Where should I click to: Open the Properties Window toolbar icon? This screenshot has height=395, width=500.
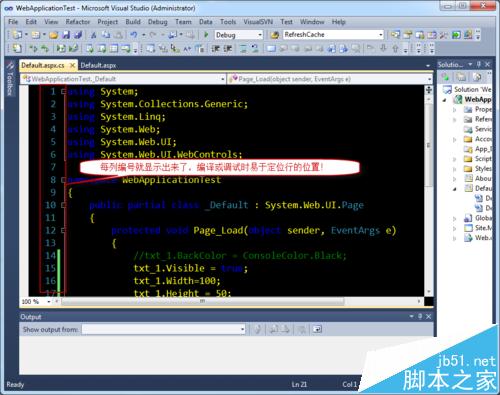point(408,35)
